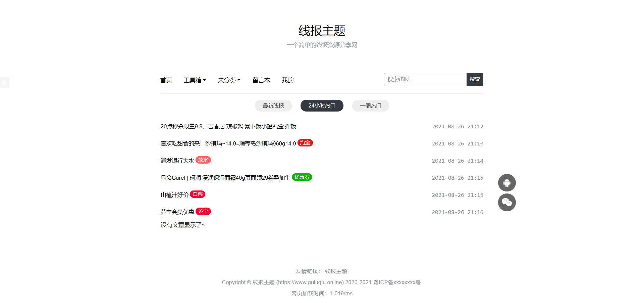Open the WeChat share icon
644x303 pixels.
point(507,202)
